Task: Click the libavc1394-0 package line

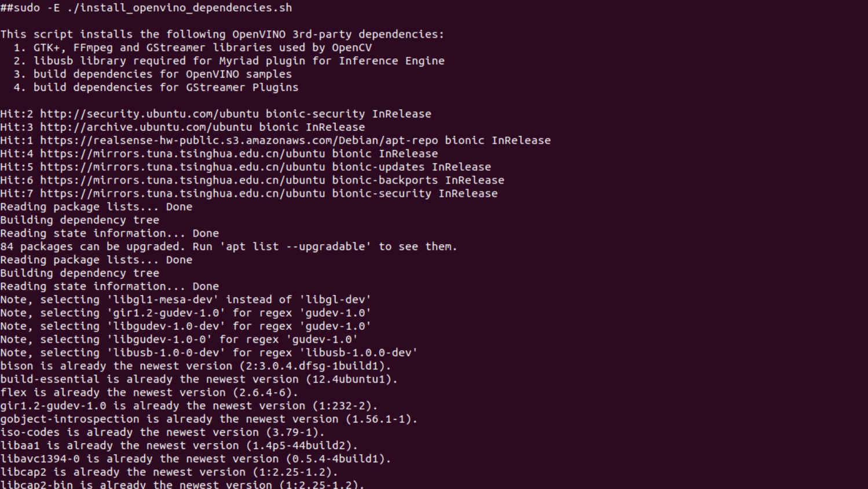Action: 195,459
